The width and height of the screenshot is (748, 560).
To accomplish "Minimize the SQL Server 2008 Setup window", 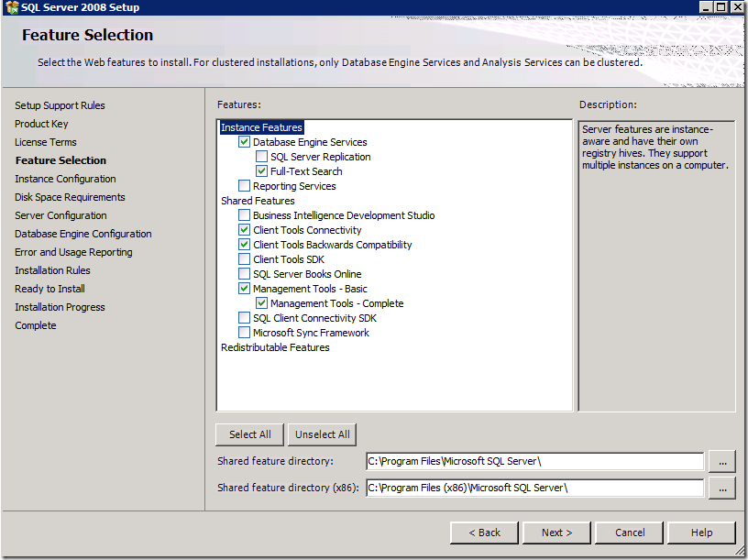I will [706, 7].
